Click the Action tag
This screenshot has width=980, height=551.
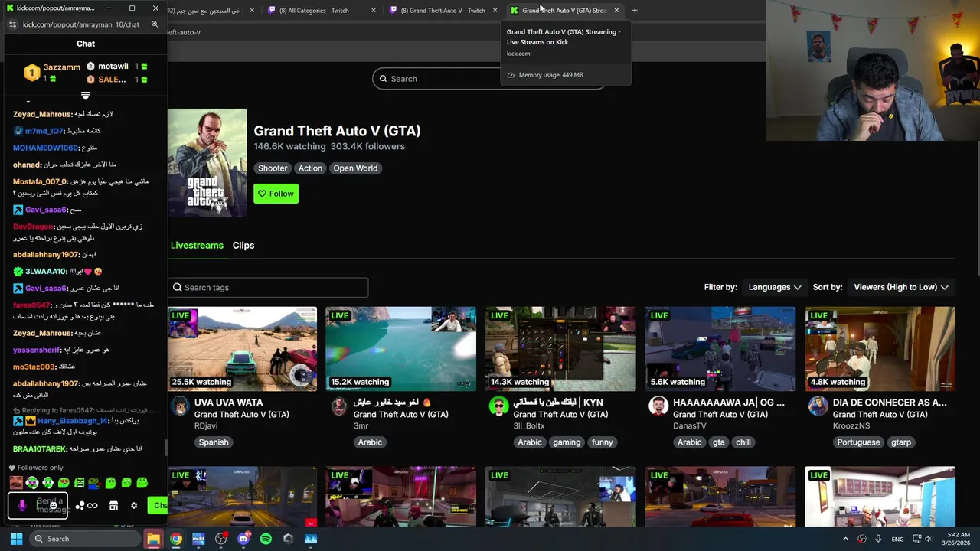click(x=310, y=168)
